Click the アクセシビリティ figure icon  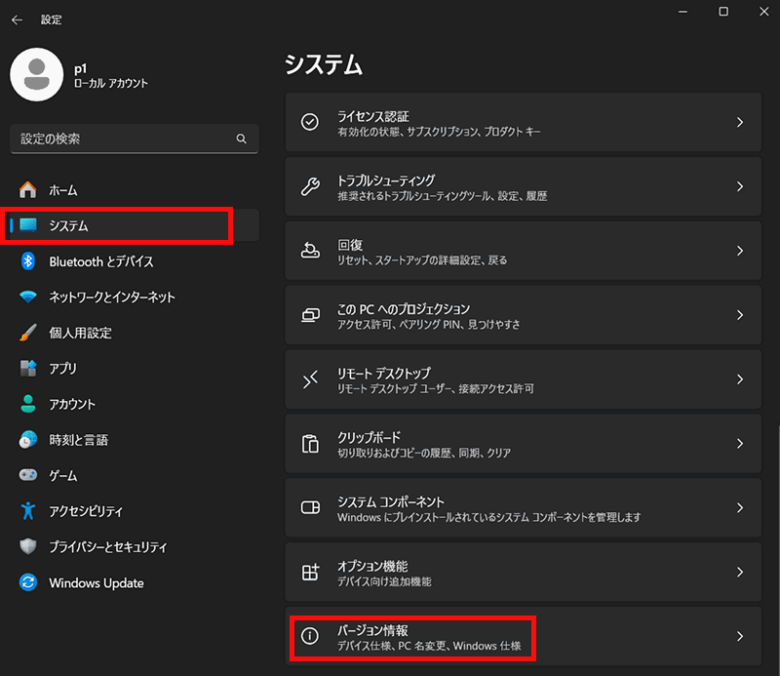[28, 511]
